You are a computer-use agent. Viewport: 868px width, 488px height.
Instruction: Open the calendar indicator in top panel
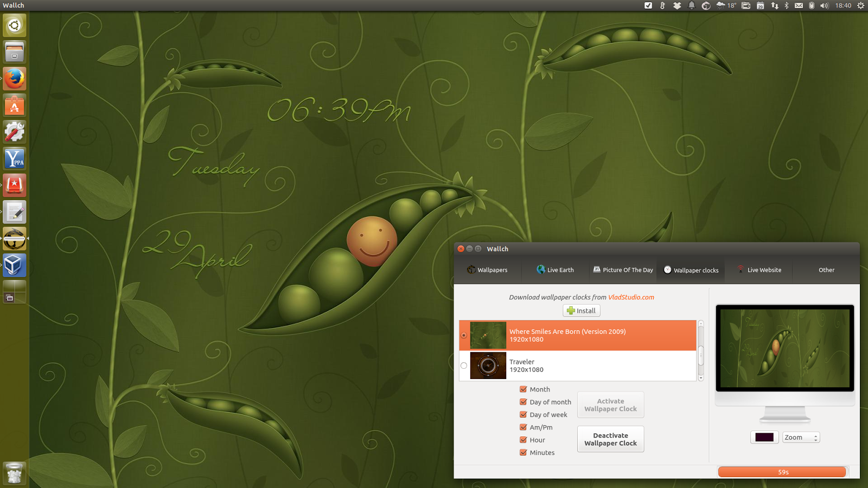click(x=760, y=5)
